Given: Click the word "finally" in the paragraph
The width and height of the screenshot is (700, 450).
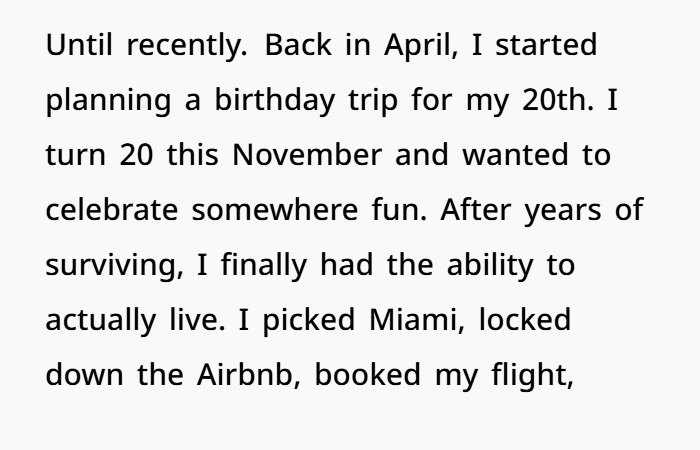Looking at the screenshot, I should (264, 267).
